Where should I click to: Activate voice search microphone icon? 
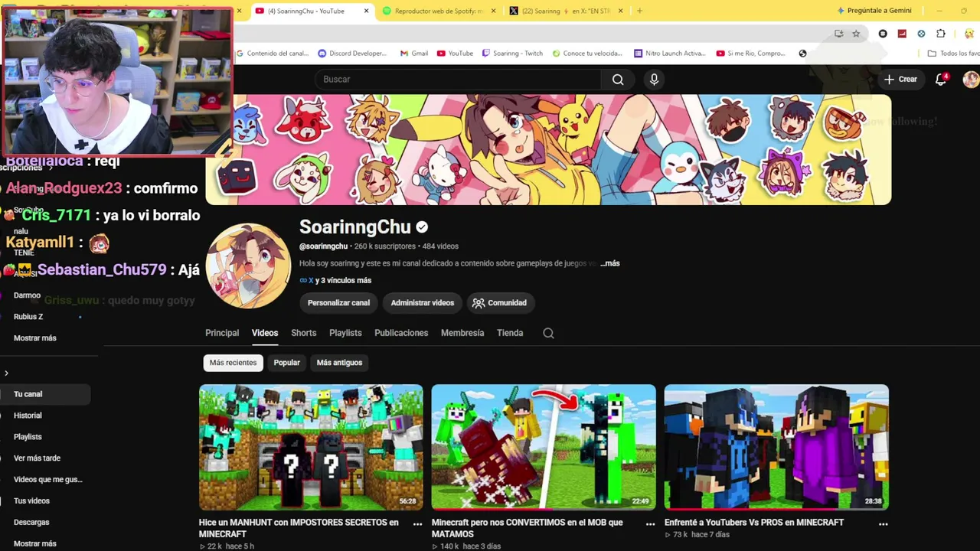654,80
